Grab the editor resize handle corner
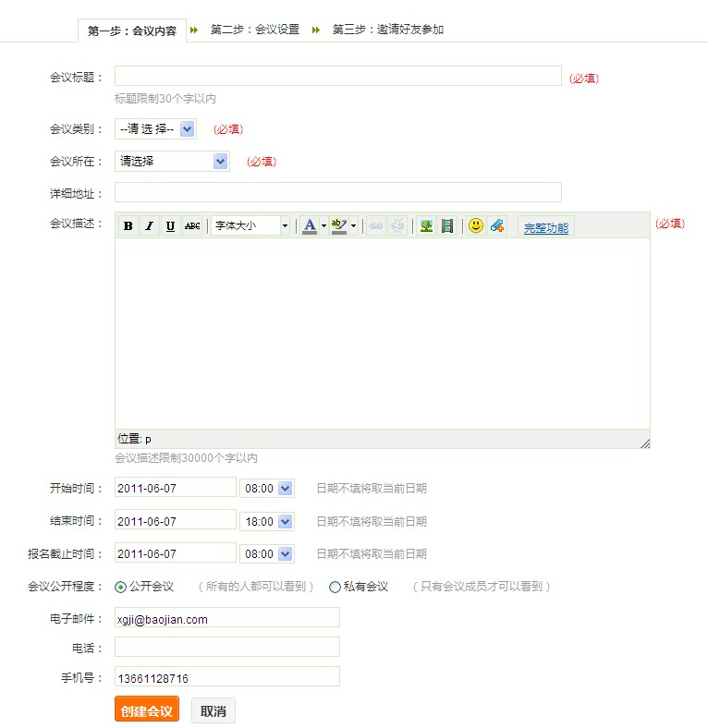This screenshot has width=708, height=728. pyautogui.click(x=645, y=443)
